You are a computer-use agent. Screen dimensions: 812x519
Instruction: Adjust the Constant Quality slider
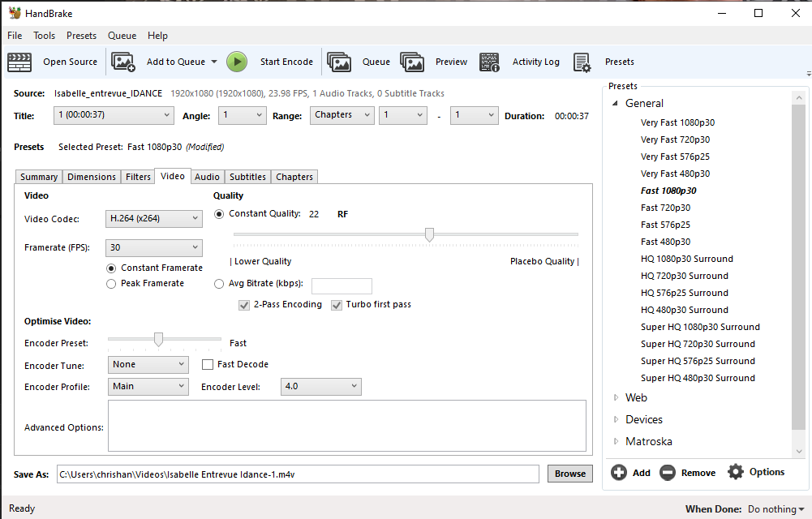point(429,234)
